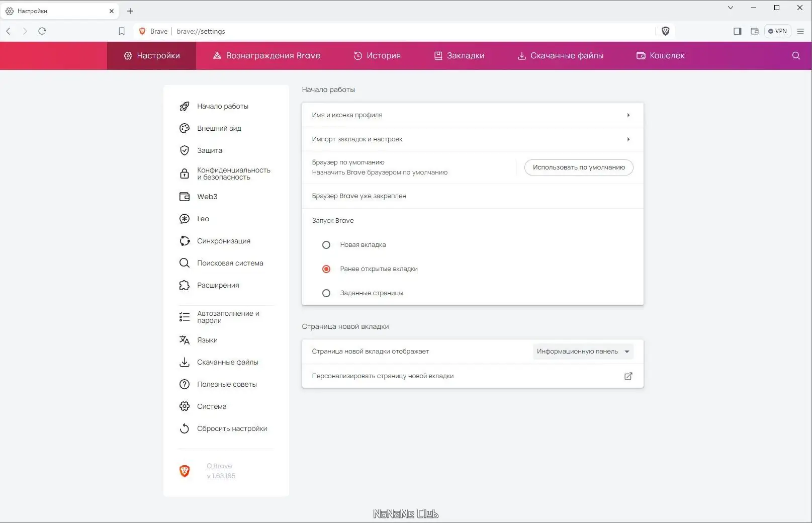Click the Web3 sidebar label
This screenshot has height=523, width=812.
207,197
